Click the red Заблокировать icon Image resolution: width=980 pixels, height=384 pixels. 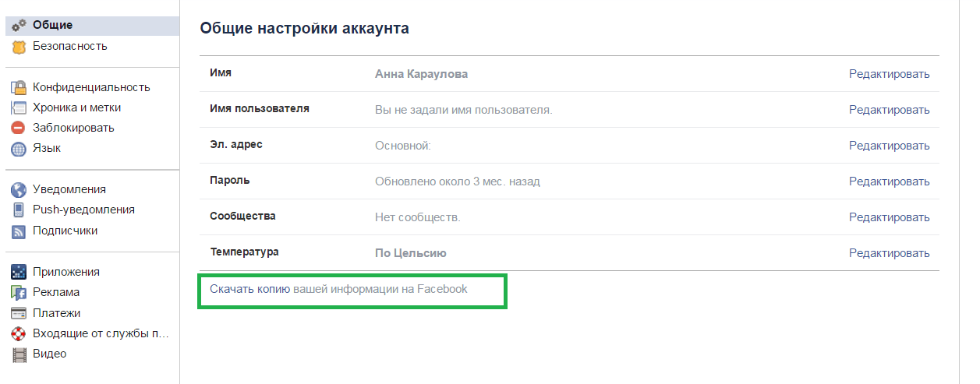click(19, 128)
